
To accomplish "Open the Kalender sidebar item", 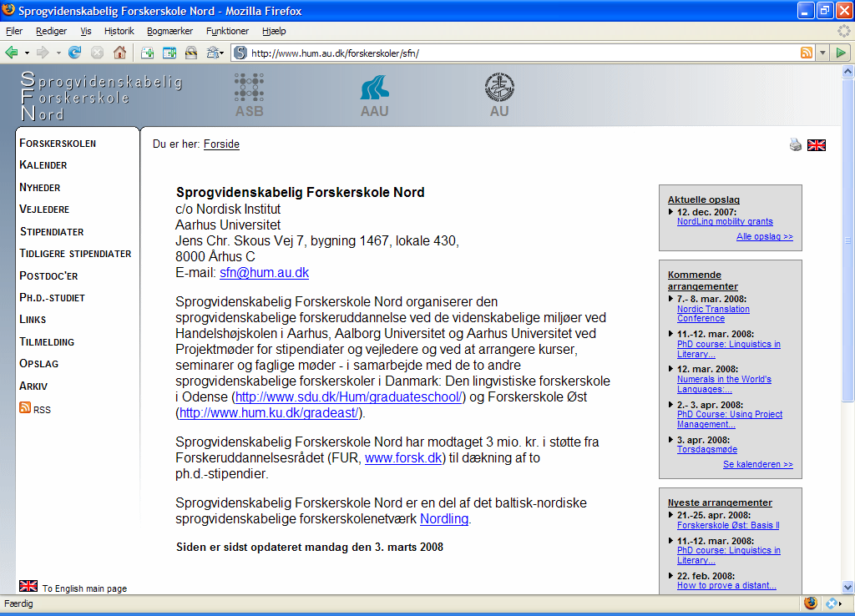I will 43,164.
